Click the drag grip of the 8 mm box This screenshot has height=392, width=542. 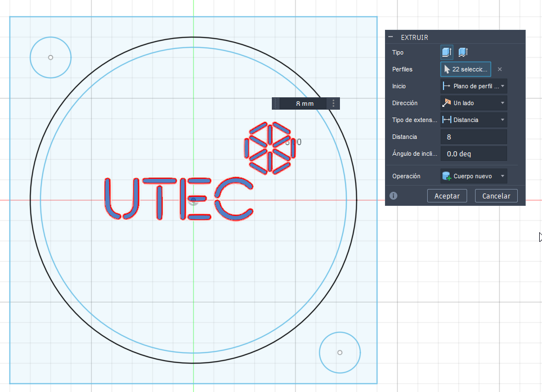pos(276,103)
